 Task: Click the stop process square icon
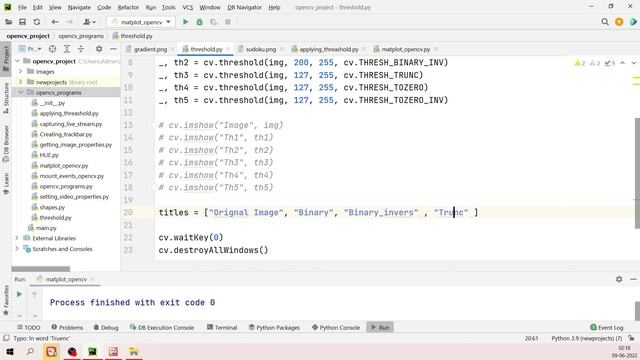tap(228, 22)
